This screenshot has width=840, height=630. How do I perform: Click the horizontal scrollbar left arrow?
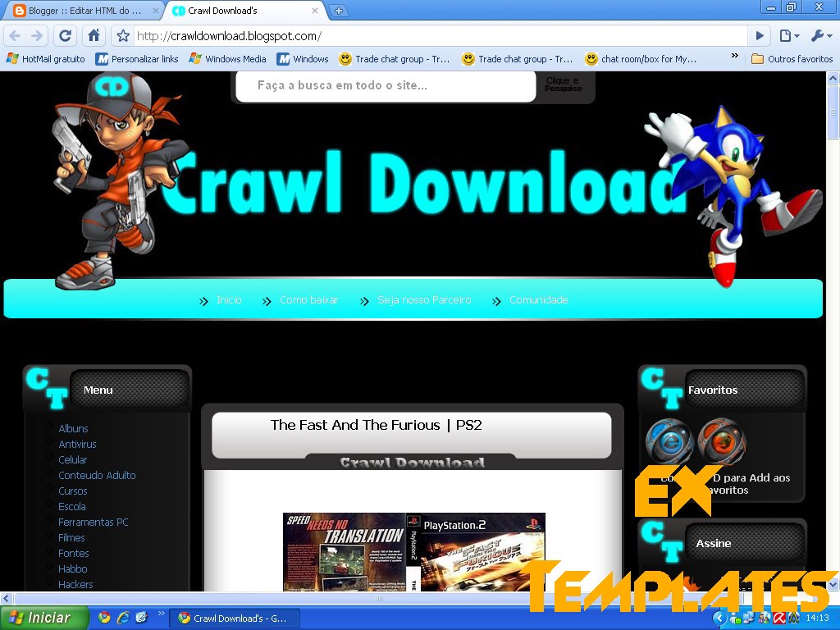tap(7, 598)
